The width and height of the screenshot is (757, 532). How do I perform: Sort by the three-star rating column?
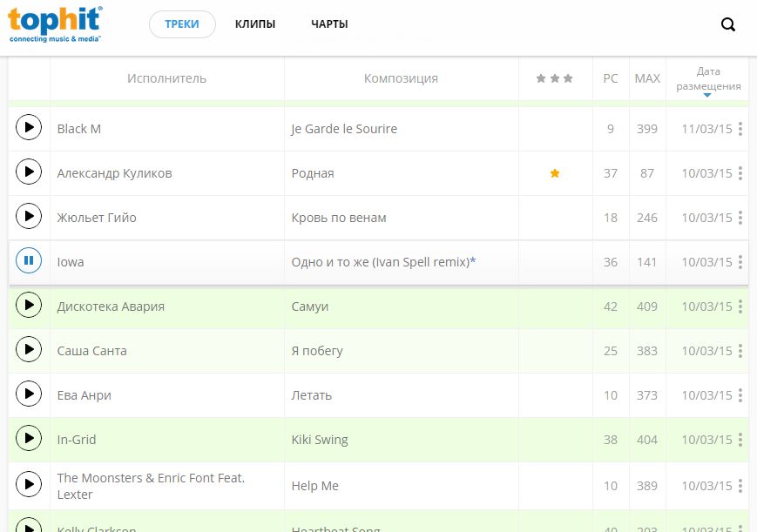pos(555,78)
